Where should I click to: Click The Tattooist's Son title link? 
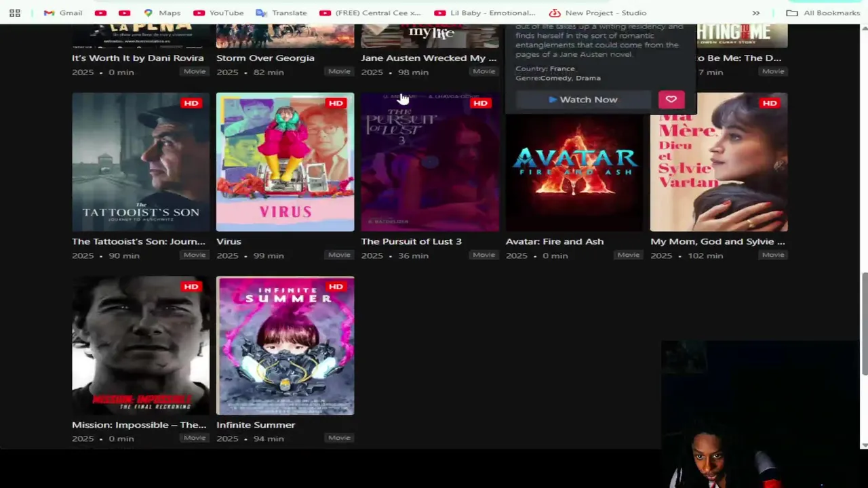click(x=138, y=241)
